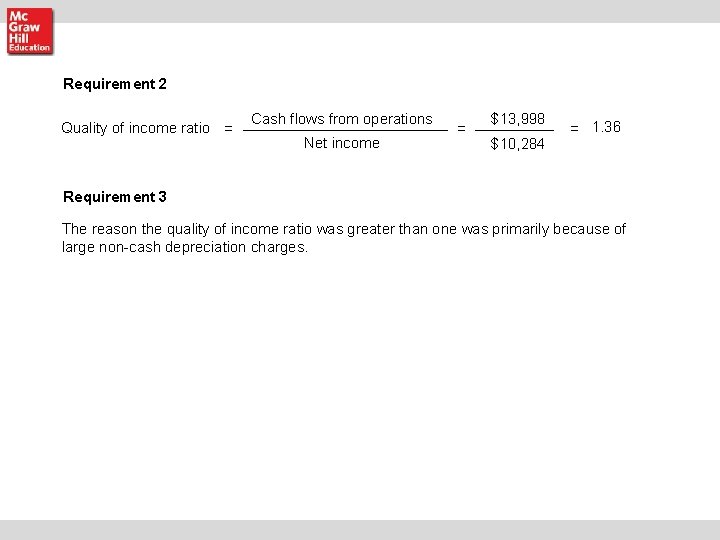Viewport: 720px width, 540px height.
Task: Click the $13,998 value
Action: (518, 119)
